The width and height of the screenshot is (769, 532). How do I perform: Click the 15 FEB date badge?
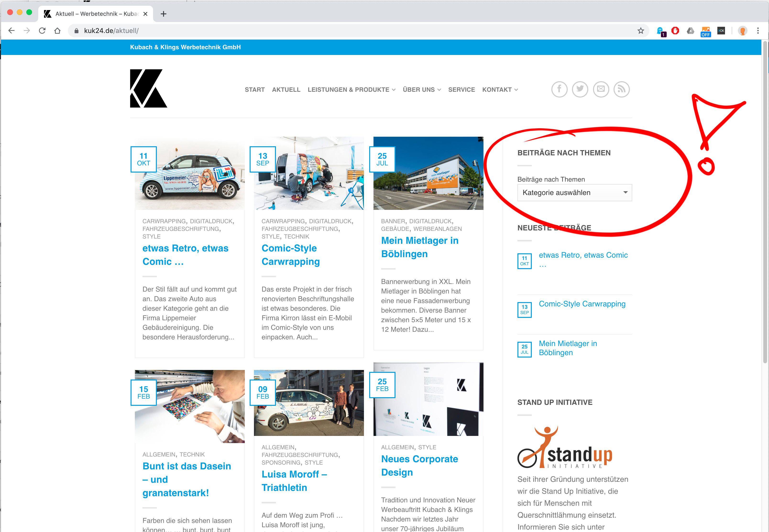coord(143,392)
